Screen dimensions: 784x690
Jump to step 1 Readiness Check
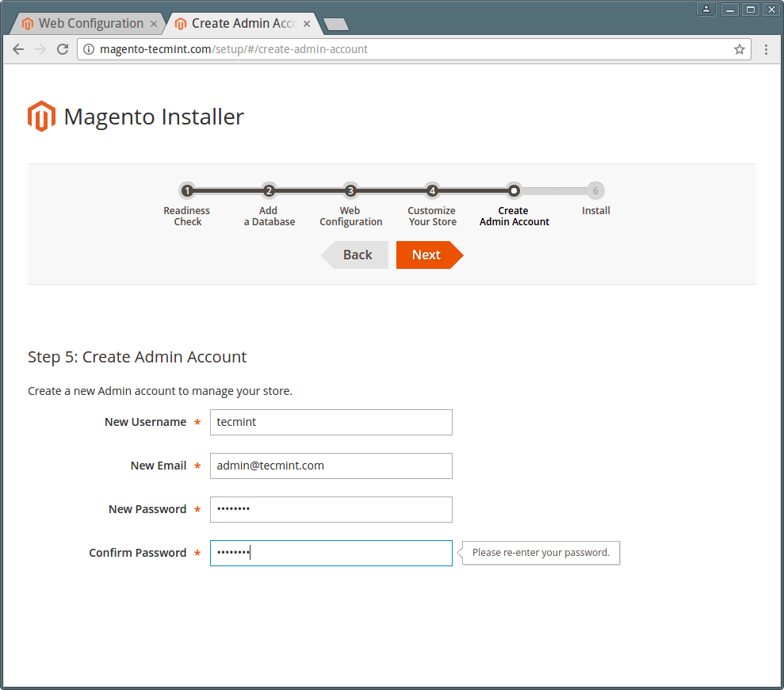(187, 190)
